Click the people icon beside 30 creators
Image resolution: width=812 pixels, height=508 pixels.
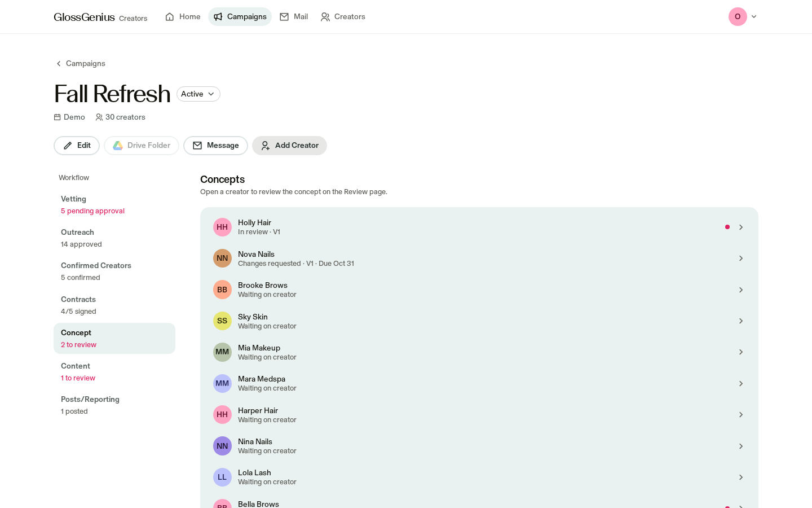(x=99, y=117)
